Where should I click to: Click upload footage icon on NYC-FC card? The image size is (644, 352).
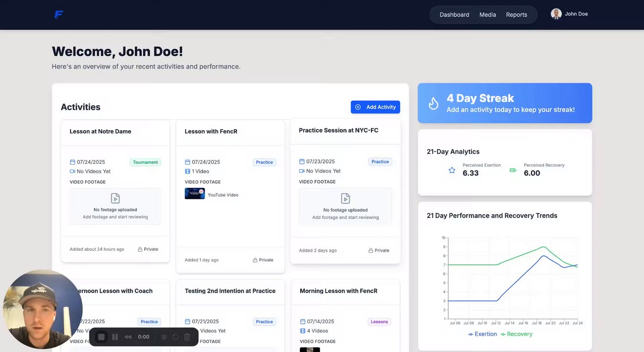[x=345, y=198]
